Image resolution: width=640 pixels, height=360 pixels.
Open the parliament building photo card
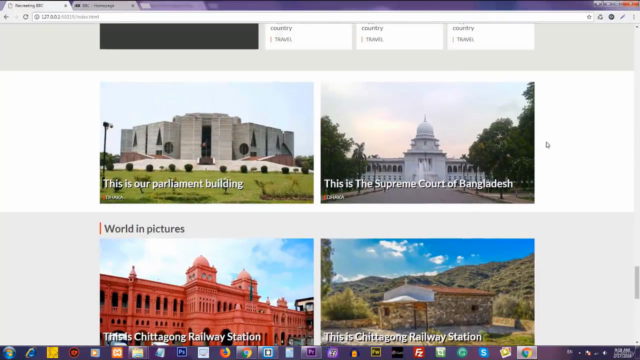[x=207, y=142]
